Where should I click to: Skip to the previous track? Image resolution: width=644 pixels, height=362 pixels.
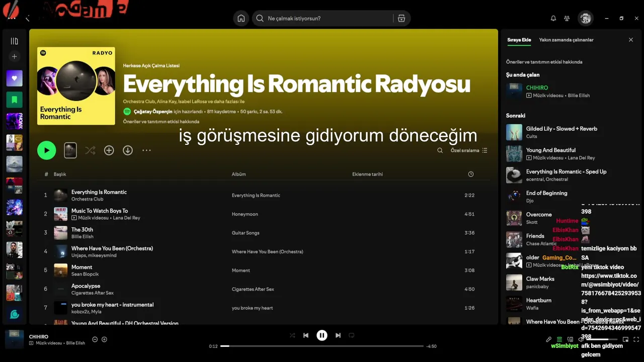(x=306, y=335)
